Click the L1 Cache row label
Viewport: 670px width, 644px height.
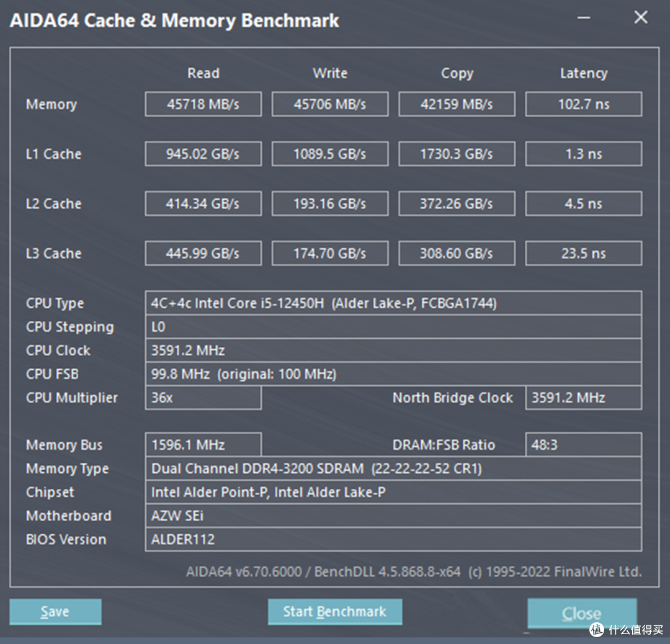pyautogui.click(x=53, y=154)
